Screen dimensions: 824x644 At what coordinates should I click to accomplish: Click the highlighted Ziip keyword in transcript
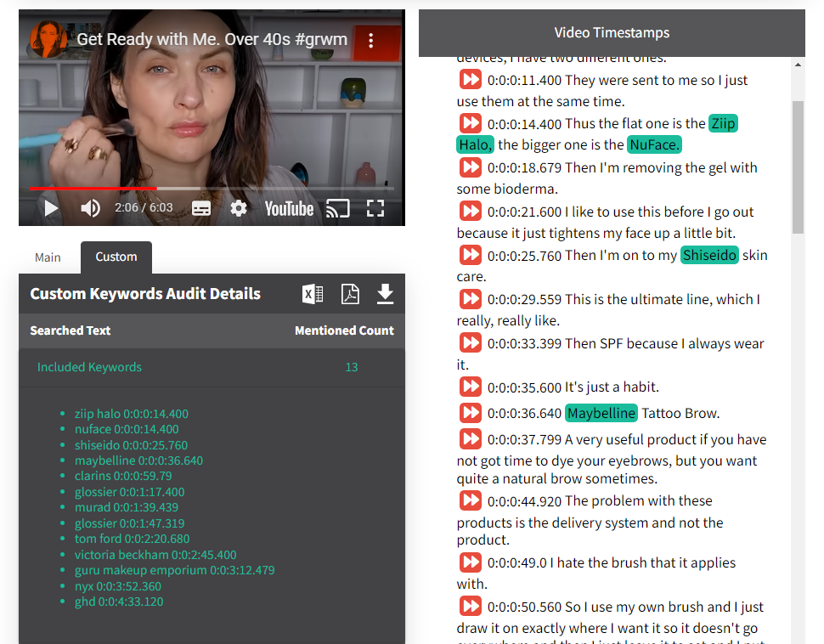coord(723,123)
